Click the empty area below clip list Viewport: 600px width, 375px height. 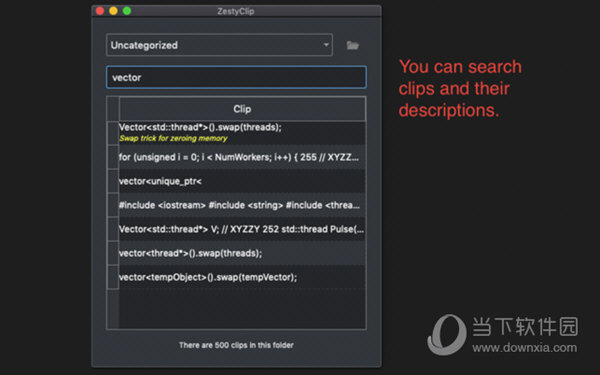pyautogui.click(x=242, y=308)
